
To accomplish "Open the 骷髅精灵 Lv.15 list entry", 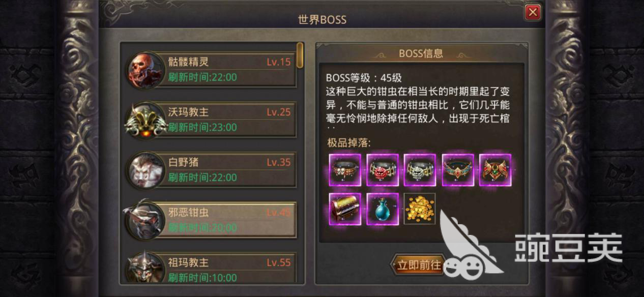I will pos(212,70).
